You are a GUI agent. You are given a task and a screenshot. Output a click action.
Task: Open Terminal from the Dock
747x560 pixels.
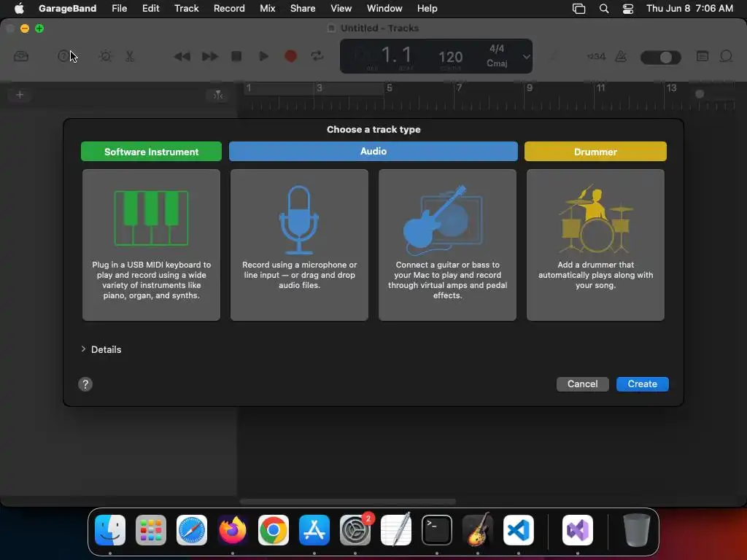tap(437, 530)
